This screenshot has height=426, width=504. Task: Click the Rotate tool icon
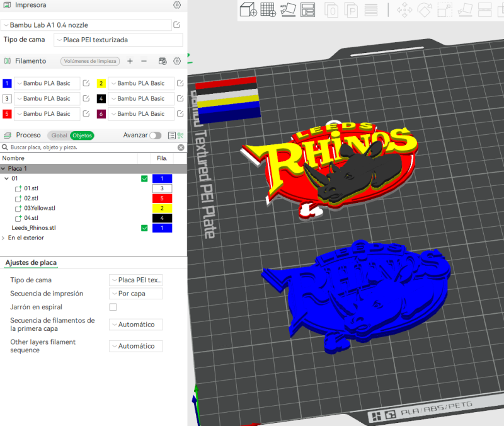[x=425, y=10]
